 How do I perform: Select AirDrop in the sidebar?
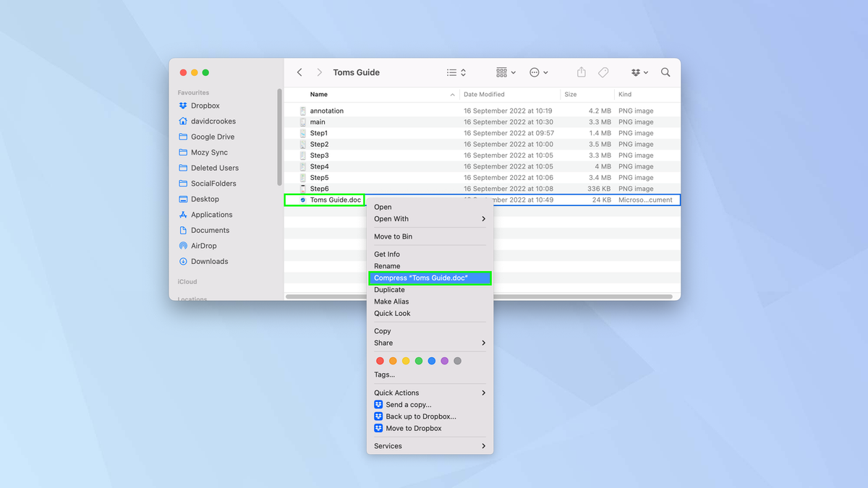205,245
